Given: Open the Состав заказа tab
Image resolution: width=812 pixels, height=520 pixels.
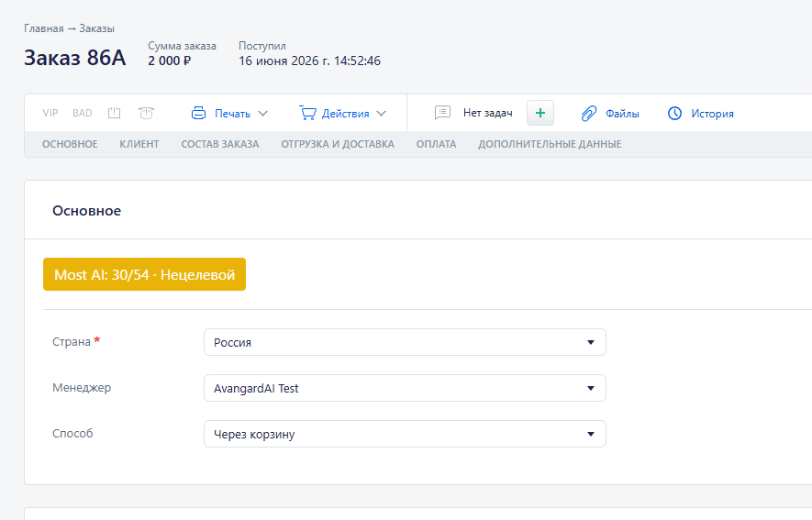Looking at the screenshot, I should click(x=220, y=144).
